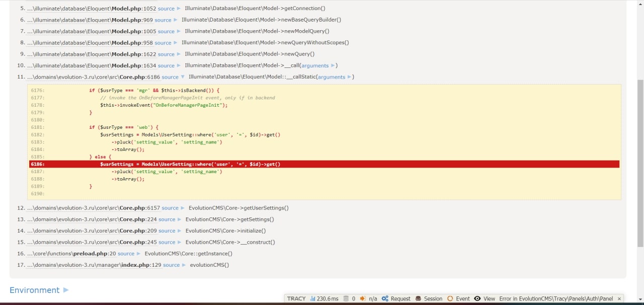
Task: Open file link Model.php:969
Action: 90,20
